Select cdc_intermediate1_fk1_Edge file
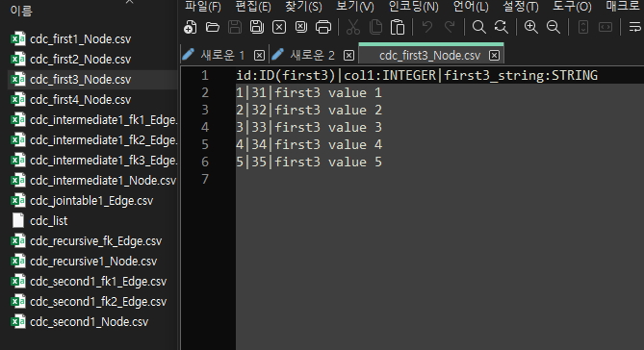The image size is (644, 350). click(104, 120)
